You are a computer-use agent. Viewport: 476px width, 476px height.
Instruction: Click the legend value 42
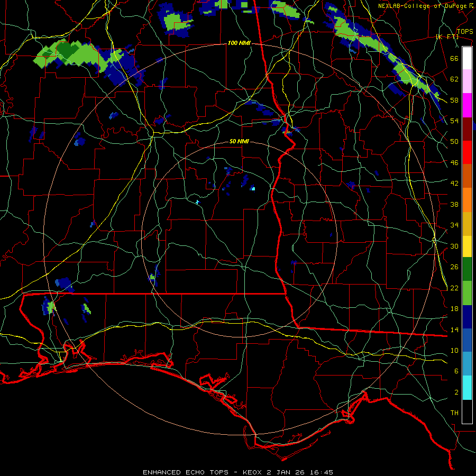tap(454, 184)
